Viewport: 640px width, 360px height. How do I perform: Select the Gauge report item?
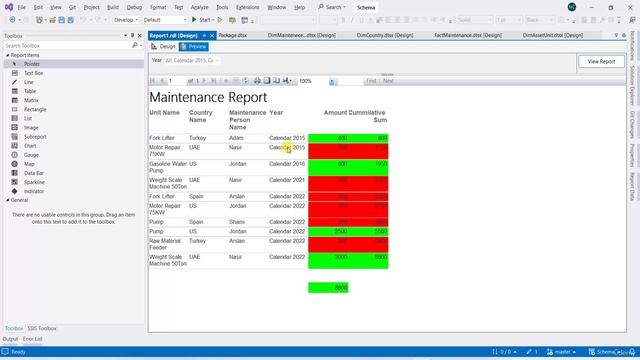coord(73,155)
